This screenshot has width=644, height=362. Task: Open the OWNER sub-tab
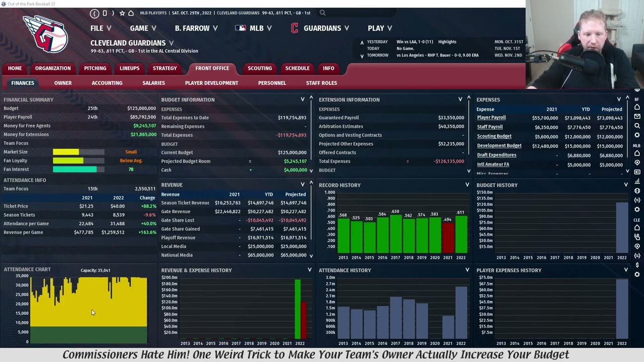(63, 83)
